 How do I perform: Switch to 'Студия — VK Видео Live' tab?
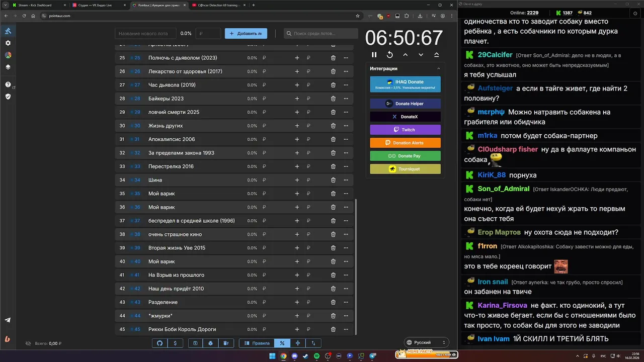point(99,5)
